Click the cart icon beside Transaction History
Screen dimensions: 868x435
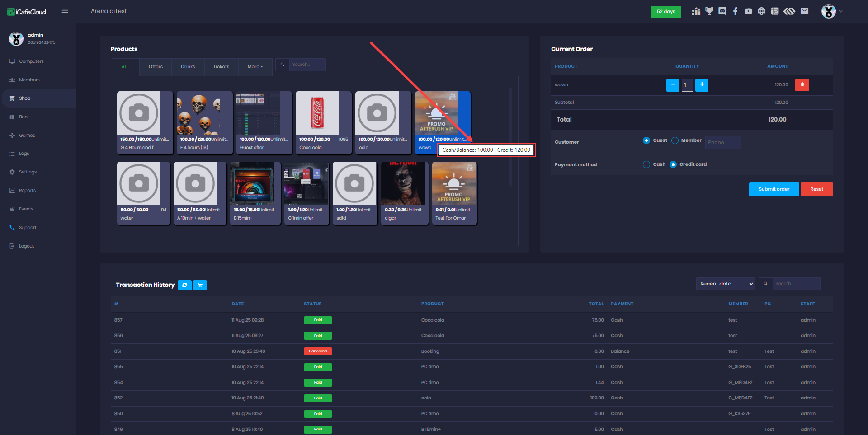(x=200, y=285)
